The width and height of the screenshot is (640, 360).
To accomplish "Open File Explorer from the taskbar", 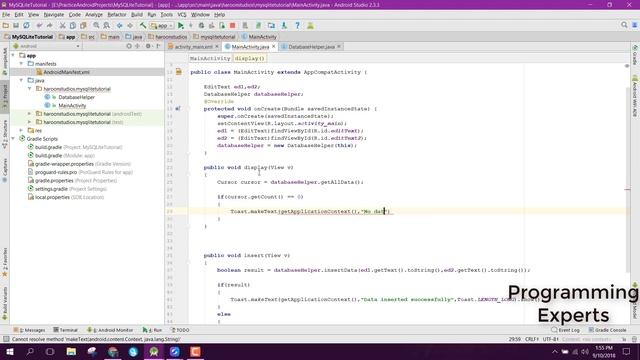I will 71,351.
